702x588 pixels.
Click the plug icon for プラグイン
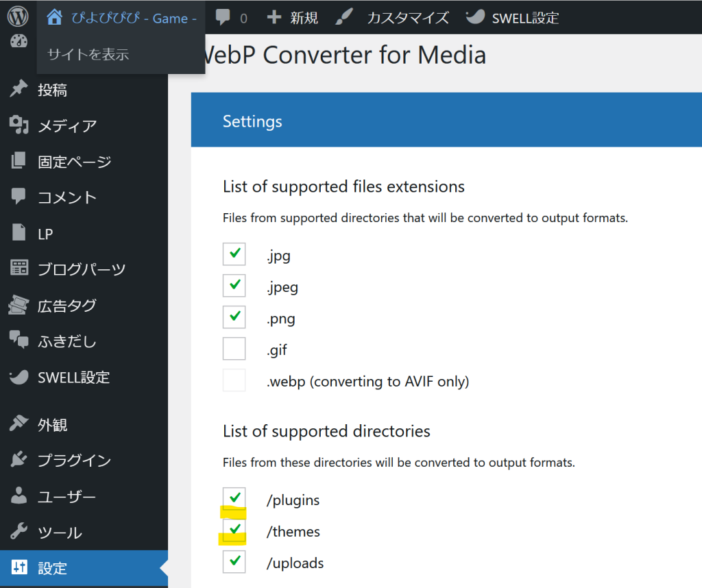pyautogui.click(x=19, y=461)
